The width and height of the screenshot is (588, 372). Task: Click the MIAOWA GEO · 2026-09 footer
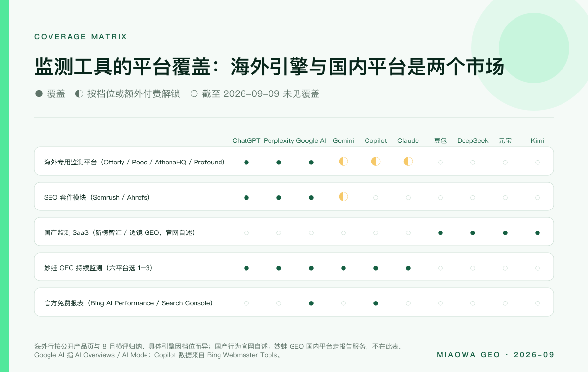tap(495, 355)
